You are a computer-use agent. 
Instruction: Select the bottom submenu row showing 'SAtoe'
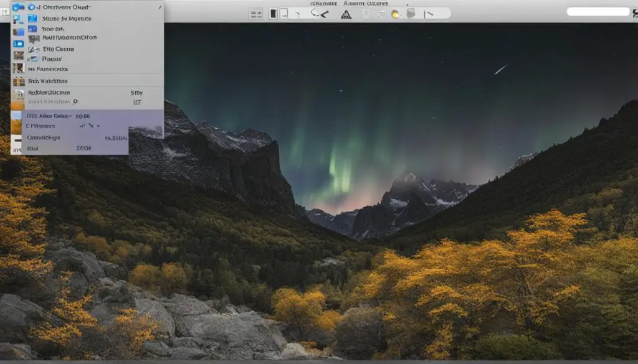coord(75,149)
